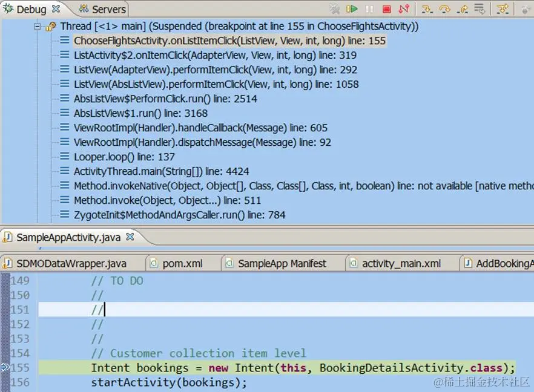Resume the suspended thread
Screen dimensions: 534x392
point(352,9)
